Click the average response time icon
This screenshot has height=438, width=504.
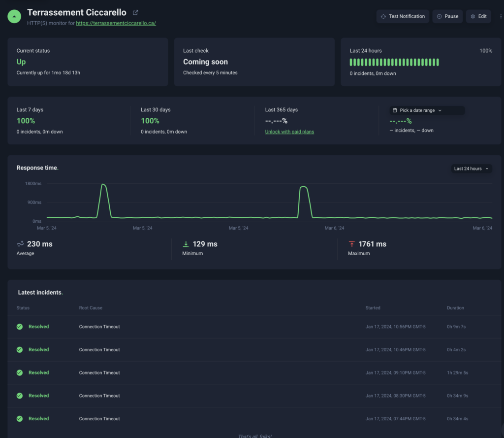coord(20,244)
